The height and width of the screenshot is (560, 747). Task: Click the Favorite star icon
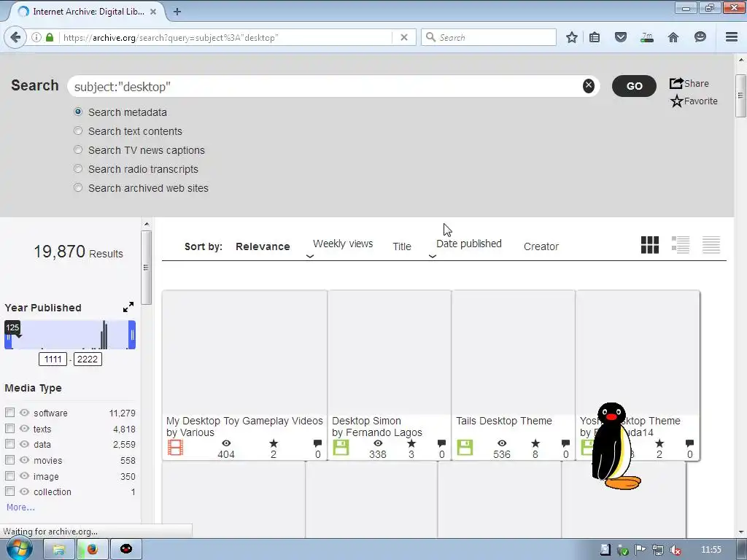[676, 101]
